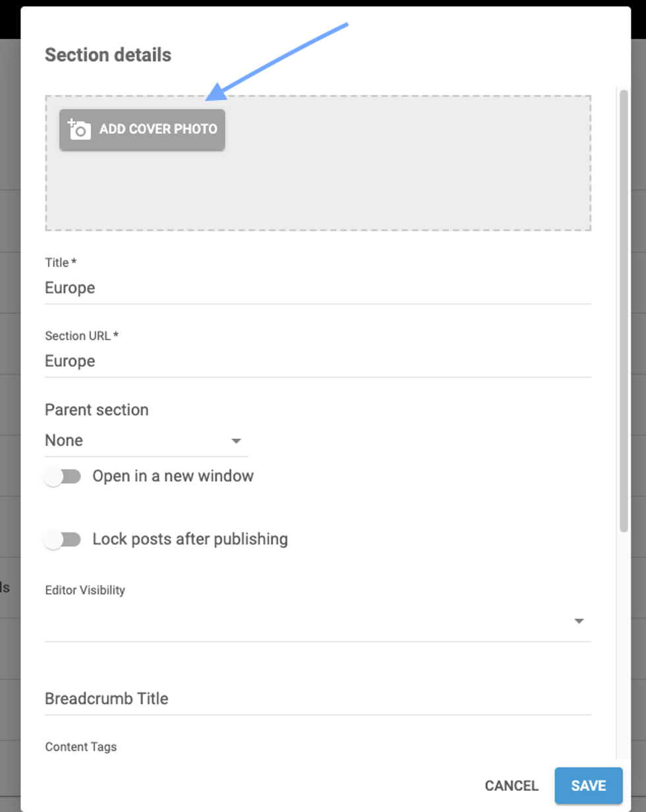
Task: Expand the Parent section selector showing None
Action: pyautogui.click(x=237, y=440)
